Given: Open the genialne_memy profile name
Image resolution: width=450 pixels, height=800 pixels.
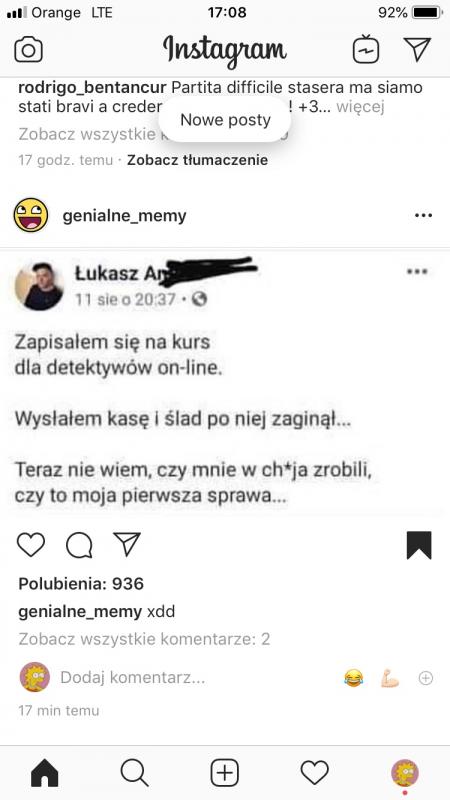Looking at the screenshot, I should click(124, 216).
